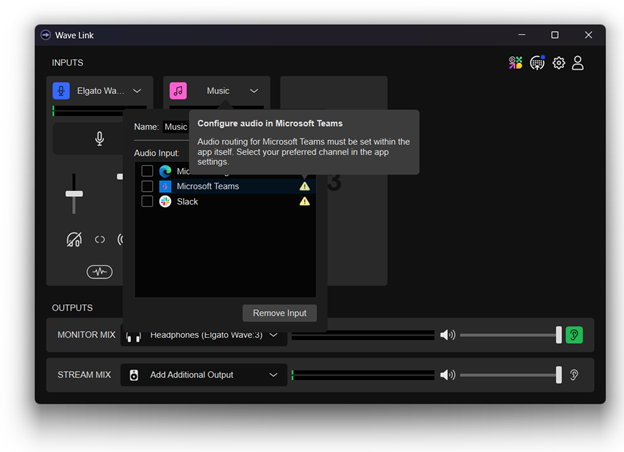Check the Microsoft Teams checkbox
The width and height of the screenshot is (624, 452).
pyautogui.click(x=147, y=186)
